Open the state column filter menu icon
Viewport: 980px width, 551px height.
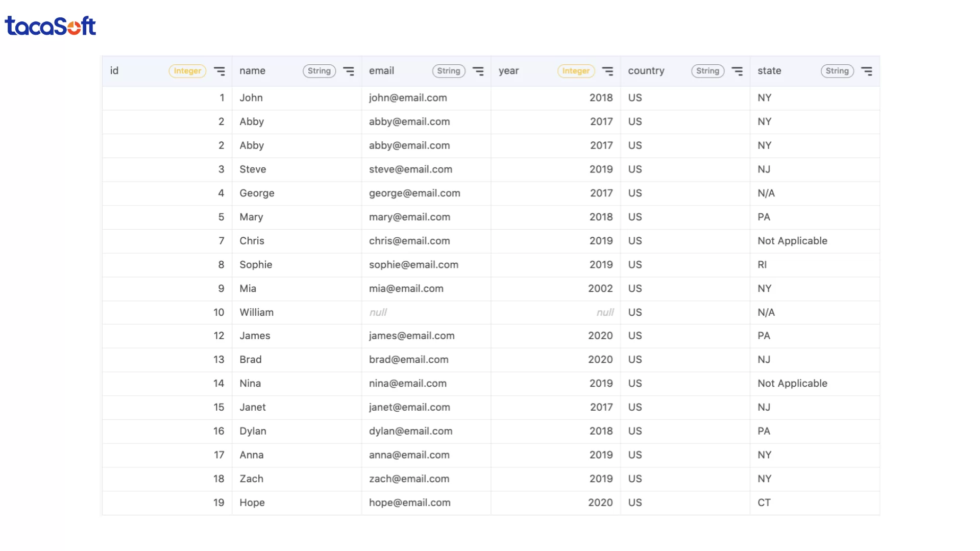click(x=867, y=71)
